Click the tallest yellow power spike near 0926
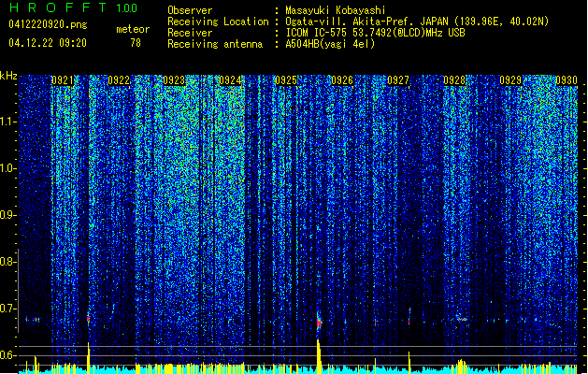Screen dimensions: 588x374 pos(319,356)
